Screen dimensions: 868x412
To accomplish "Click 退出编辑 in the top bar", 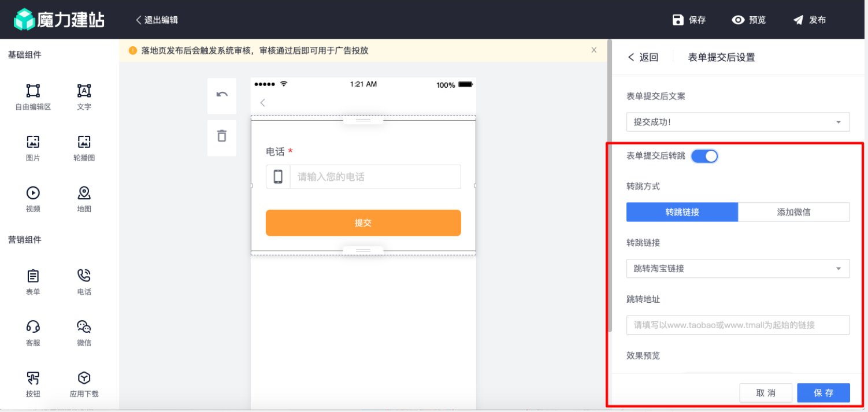I will [x=160, y=19].
